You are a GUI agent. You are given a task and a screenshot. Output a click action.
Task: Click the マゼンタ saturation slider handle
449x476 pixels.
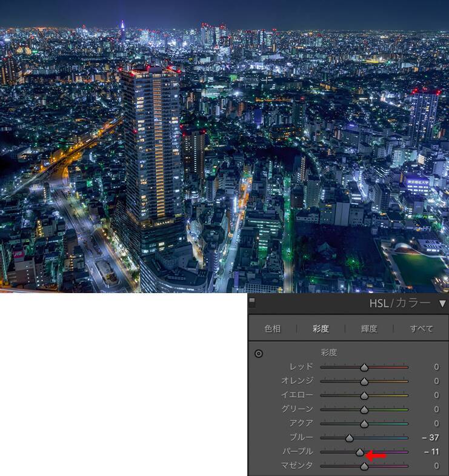pyautogui.click(x=364, y=466)
